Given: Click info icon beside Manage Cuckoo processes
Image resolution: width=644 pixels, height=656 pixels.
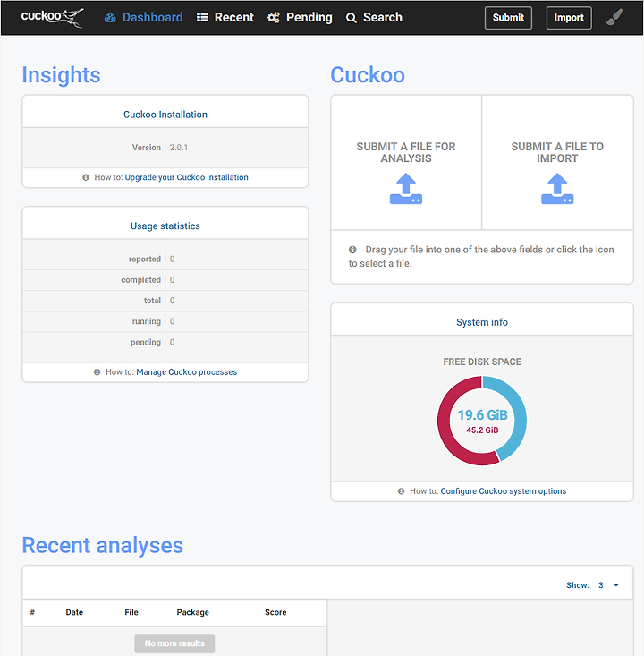Looking at the screenshot, I should tap(97, 372).
